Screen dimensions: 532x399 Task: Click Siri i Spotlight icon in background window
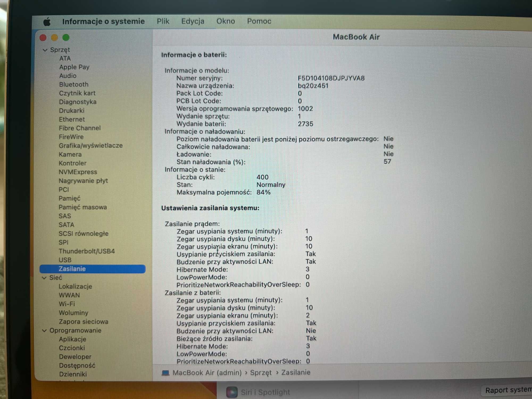click(232, 392)
